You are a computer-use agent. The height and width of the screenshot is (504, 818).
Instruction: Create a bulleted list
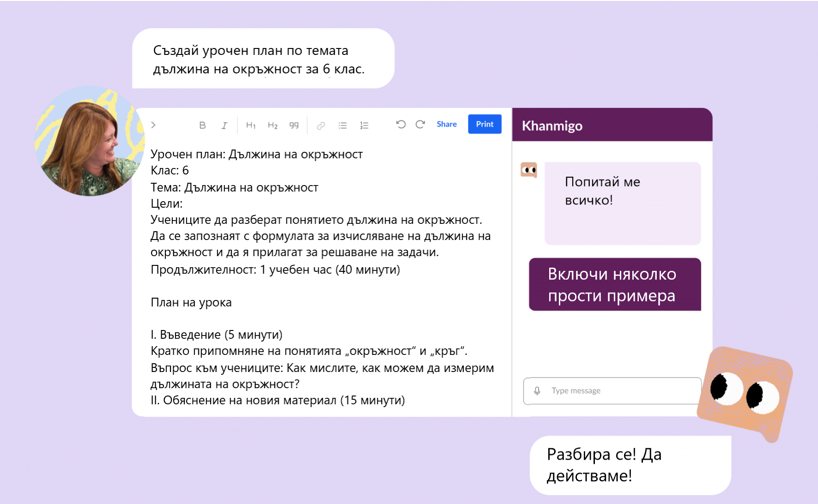click(x=342, y=125)
